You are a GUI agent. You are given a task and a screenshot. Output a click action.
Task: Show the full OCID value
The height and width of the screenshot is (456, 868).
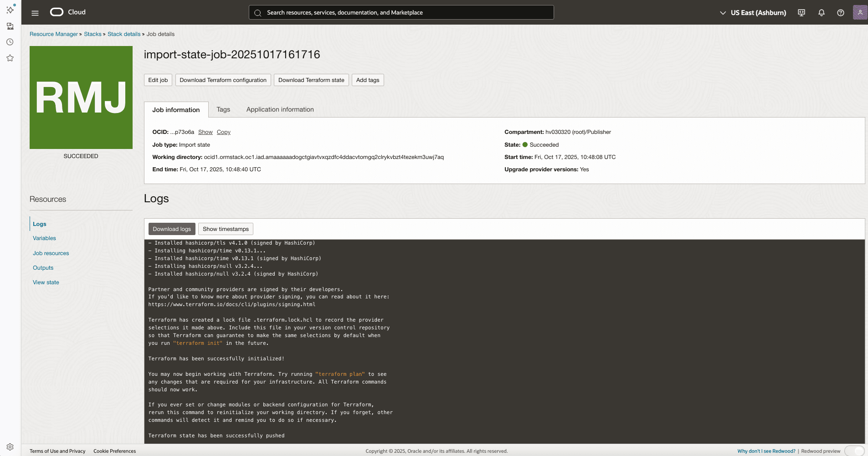click(x=205, y=132)
